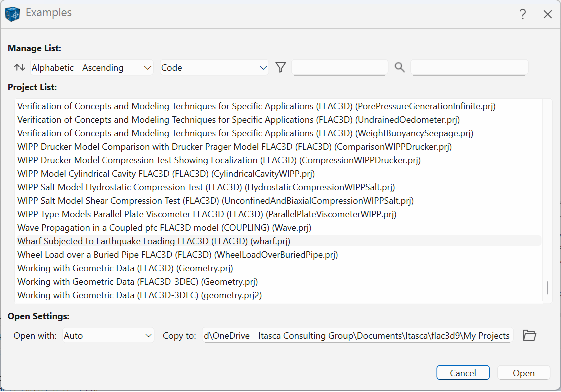Click the FLAC3D cube application icon
Screen dimensions: 561x392
(12, 14)
